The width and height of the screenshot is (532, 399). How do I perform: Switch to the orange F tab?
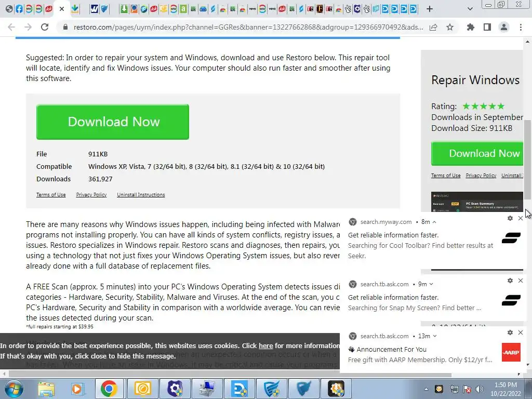pos(320,9)
